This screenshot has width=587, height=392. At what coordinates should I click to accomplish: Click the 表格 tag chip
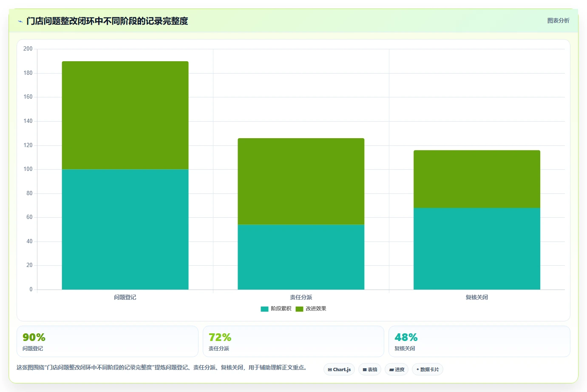point(370,369)
